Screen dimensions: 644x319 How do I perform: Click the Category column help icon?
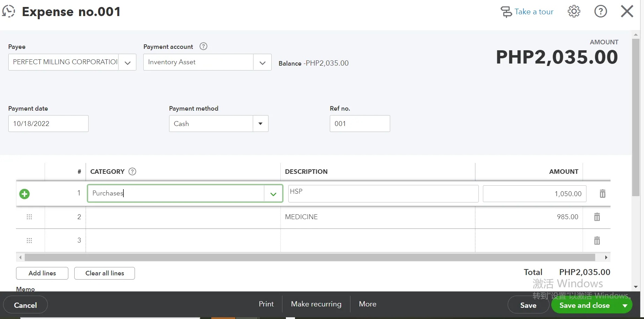tap(132, 171)
